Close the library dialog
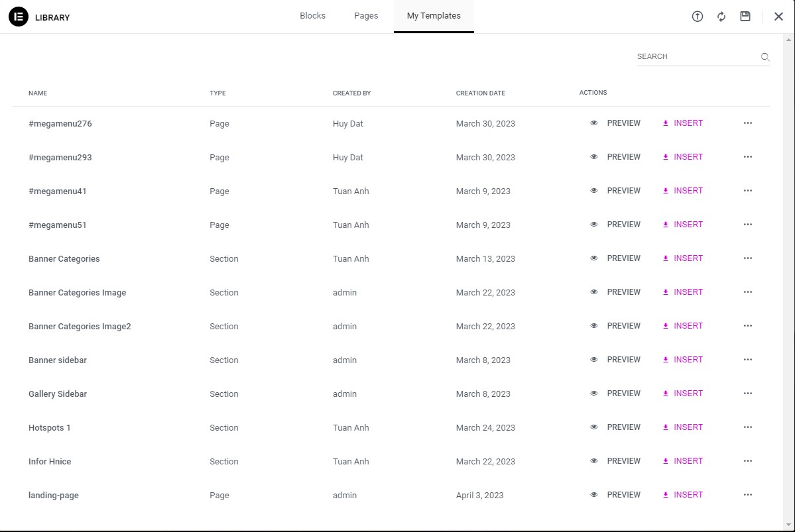This screenshot has height=532, width=795. coord(778,17)
